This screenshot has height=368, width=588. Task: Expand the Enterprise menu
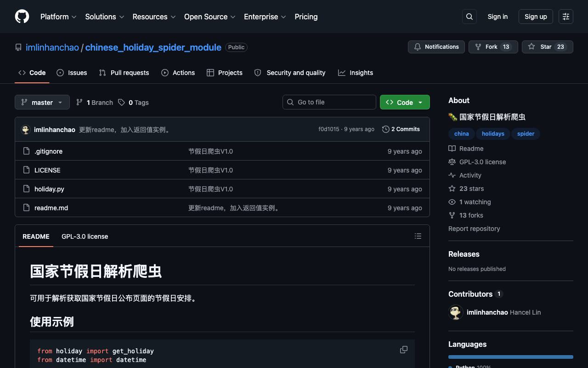265,17
